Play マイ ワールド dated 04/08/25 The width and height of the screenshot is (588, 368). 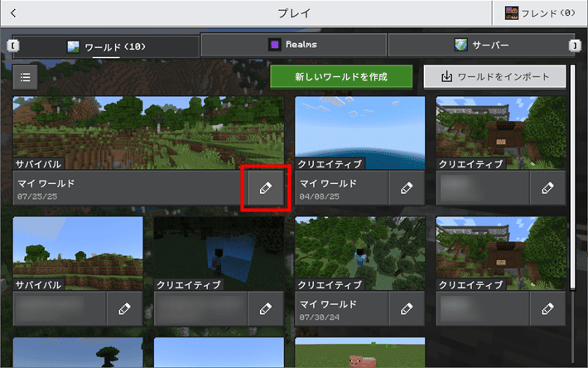(x=342, y=188)
